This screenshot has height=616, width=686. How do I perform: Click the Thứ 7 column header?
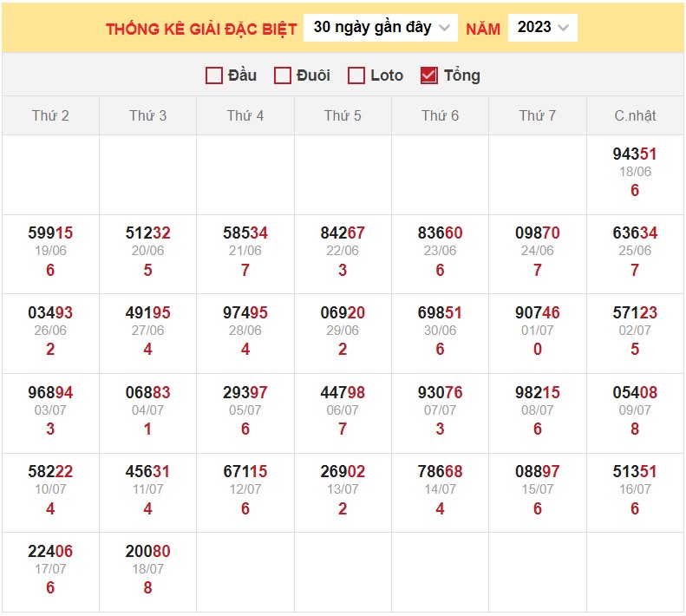click(538, 115)
